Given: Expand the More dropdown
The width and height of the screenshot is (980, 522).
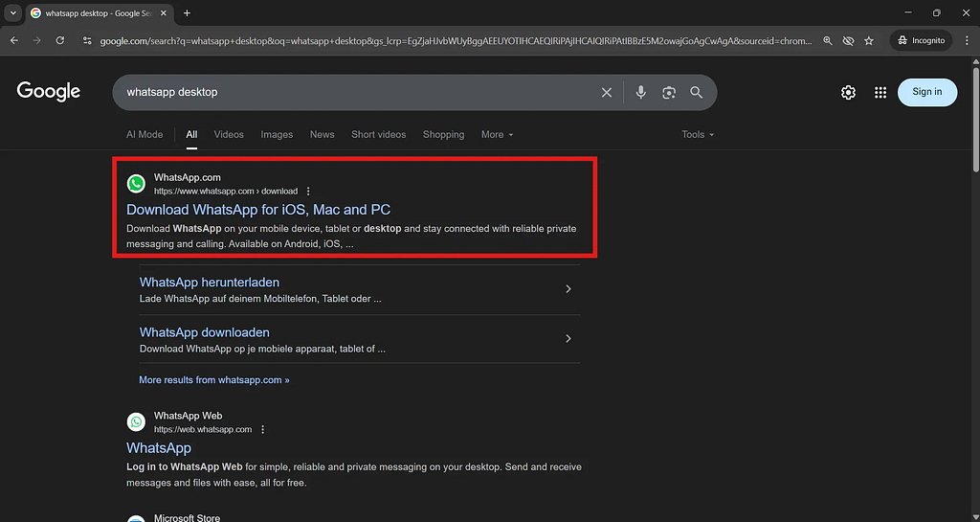Looking at the screenshot, I should coord(497,134).
